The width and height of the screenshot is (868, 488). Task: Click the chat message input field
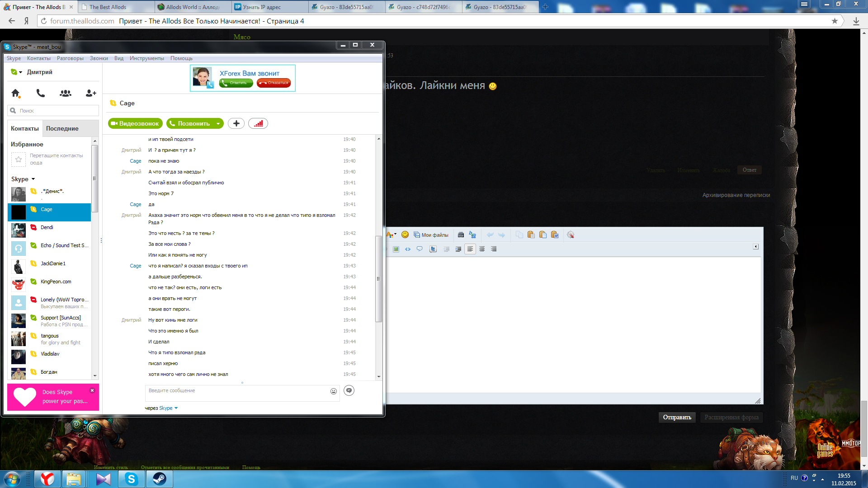pos(236,390)
